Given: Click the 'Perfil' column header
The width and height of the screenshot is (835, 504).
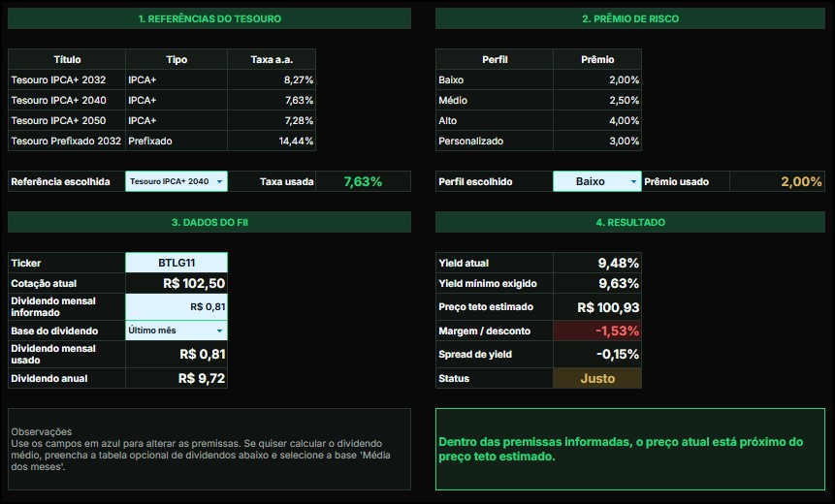Looking at the screenshot, I should [x=495, y=59].
